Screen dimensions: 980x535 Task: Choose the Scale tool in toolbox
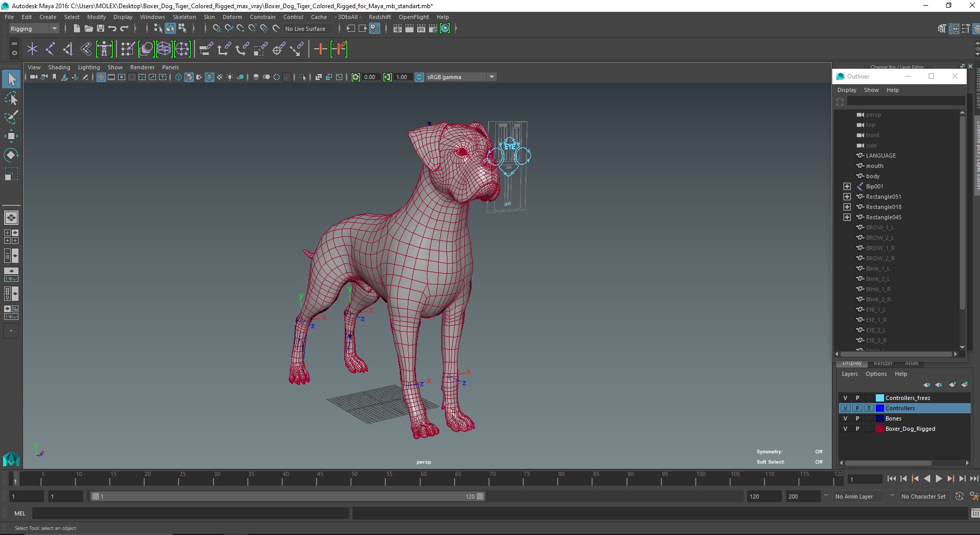coord(11,174)
